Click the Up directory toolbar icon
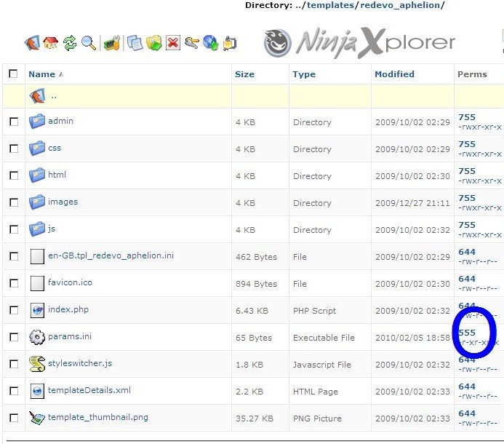504x444 pixels. [x=32, y=43]
